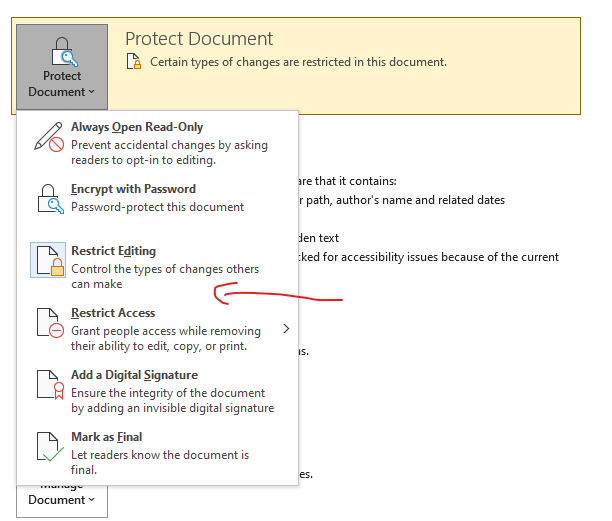612x521 pixels.
Task: Select Always Open Read-Only menu entry
Action: (x=158, y=143)
